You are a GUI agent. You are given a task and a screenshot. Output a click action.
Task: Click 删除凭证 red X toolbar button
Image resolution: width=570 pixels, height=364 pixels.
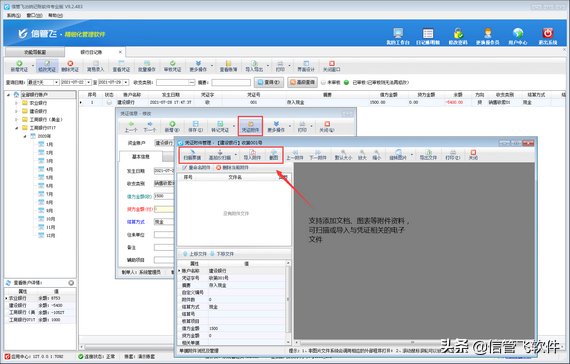(70, 66)
